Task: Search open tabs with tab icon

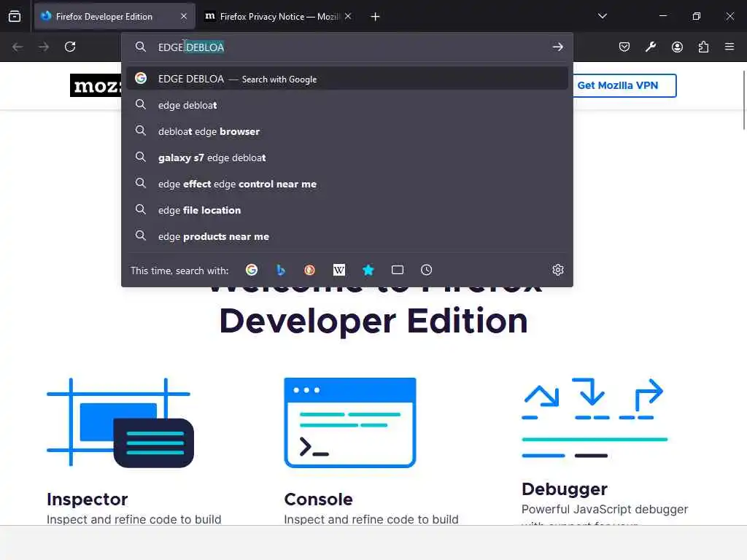Action: tap(398, 270)
